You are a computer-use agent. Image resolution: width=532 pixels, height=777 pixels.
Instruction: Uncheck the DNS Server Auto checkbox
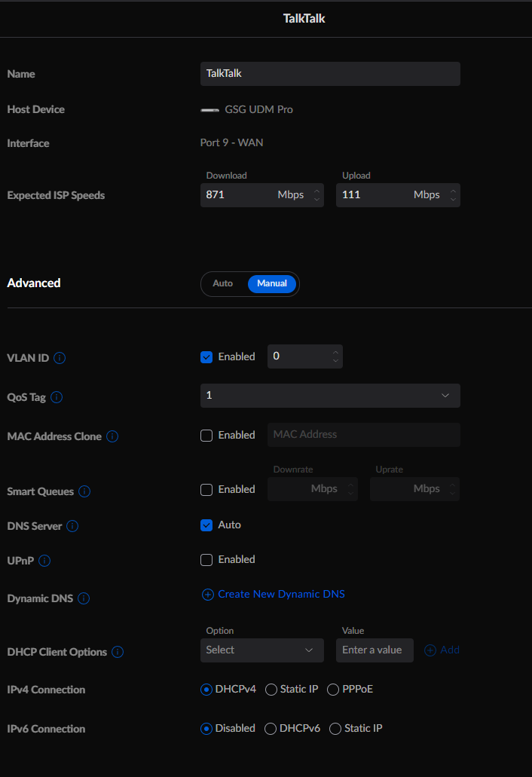tap(206, 525)
